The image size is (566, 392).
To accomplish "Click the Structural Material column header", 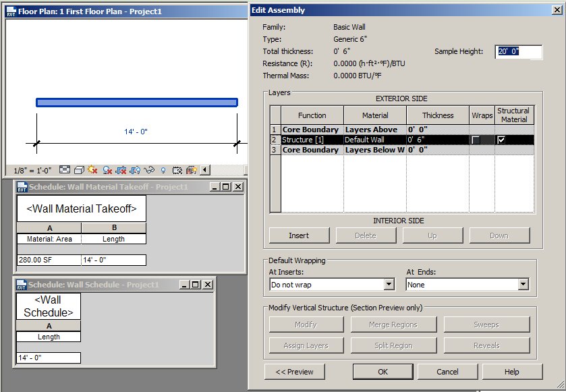I will [514, 115].
